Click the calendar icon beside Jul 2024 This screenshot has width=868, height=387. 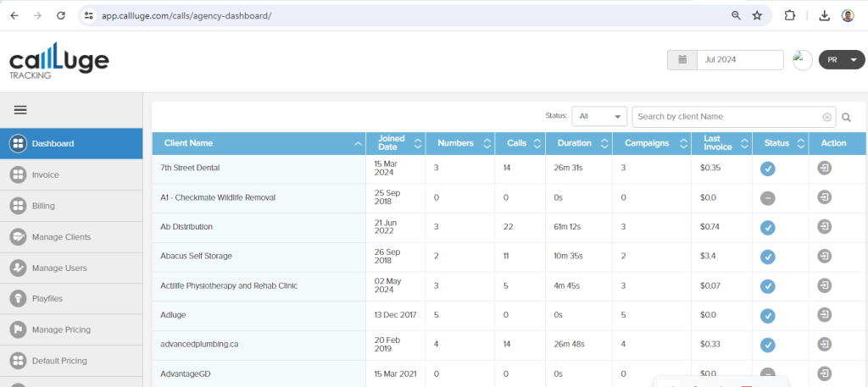[x=682, y=60]
